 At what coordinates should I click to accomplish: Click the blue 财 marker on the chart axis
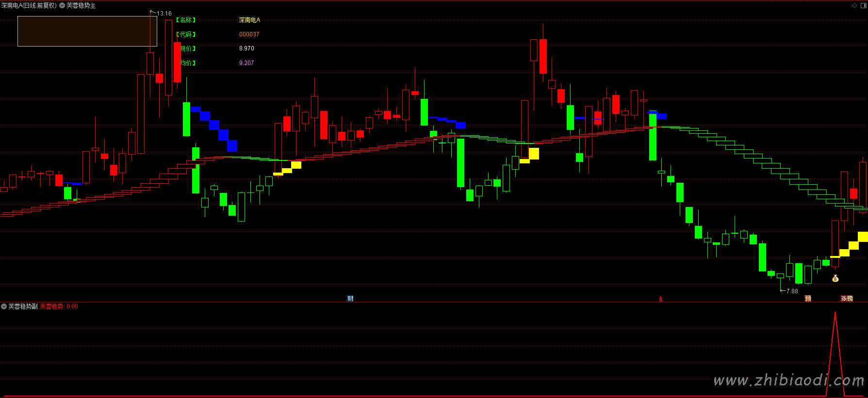point(350,298)
